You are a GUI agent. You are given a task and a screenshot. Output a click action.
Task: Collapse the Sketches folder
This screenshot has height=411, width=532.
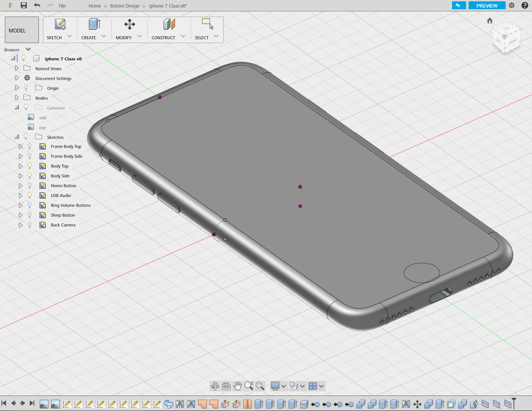[x=17, y=137]
